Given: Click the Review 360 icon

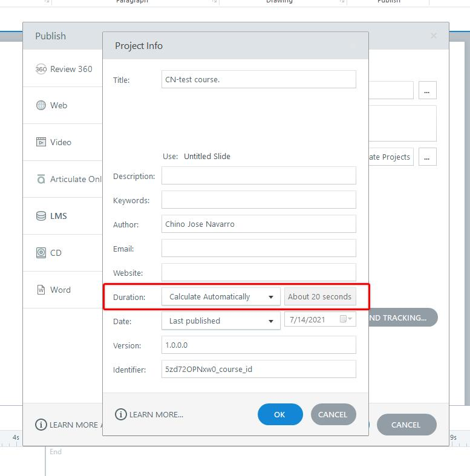Looking at the screenshot, I should (41, 69).
